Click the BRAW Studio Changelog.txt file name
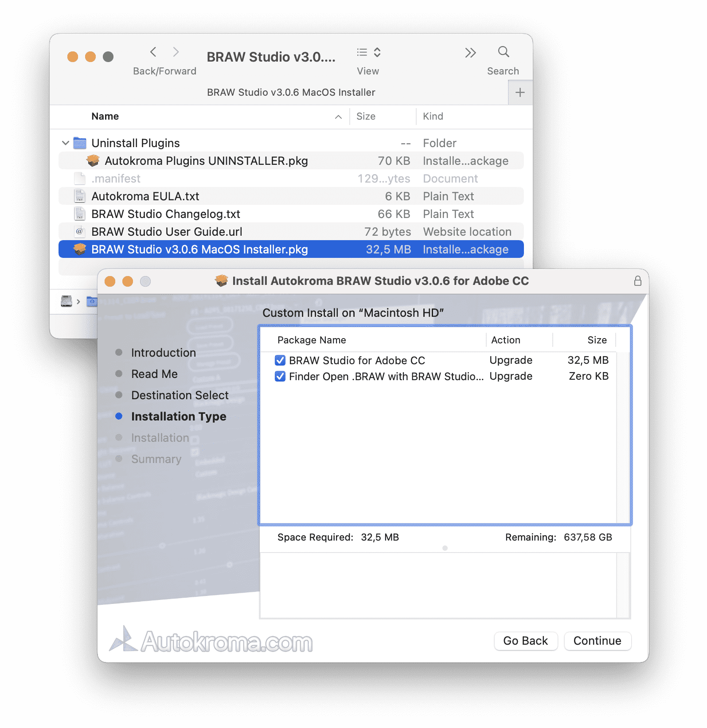The height and width of the screenshot is (728, 707). [x=166, y=214]
